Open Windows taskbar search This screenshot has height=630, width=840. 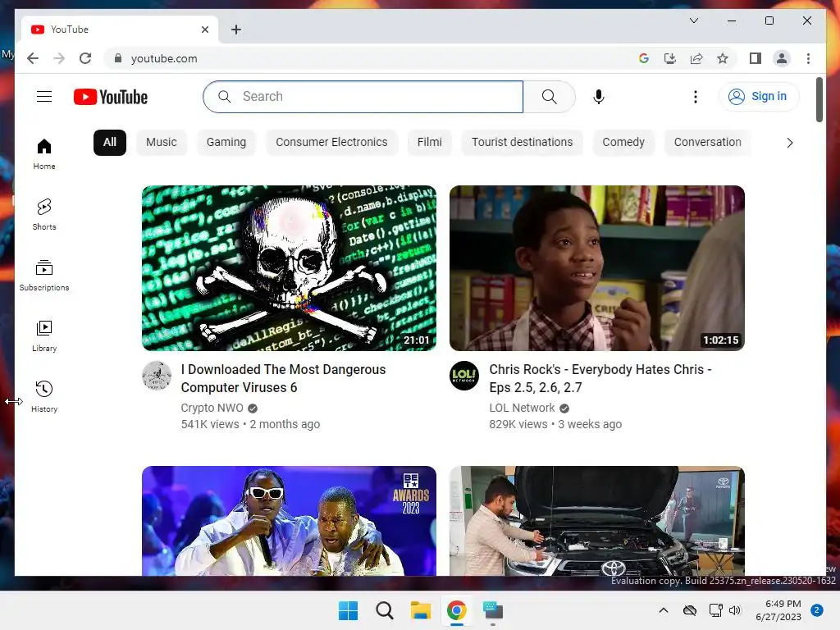pyautogui.click(x=384, y=610)
